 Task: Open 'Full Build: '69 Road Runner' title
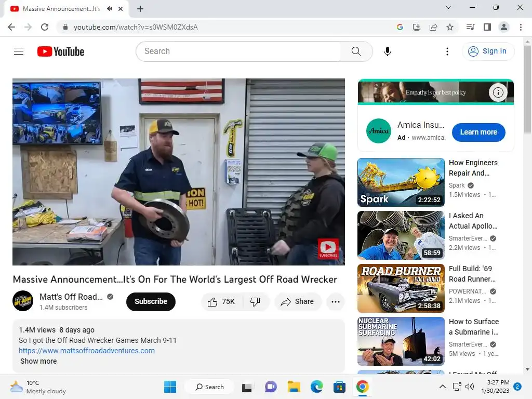point(472,273)
